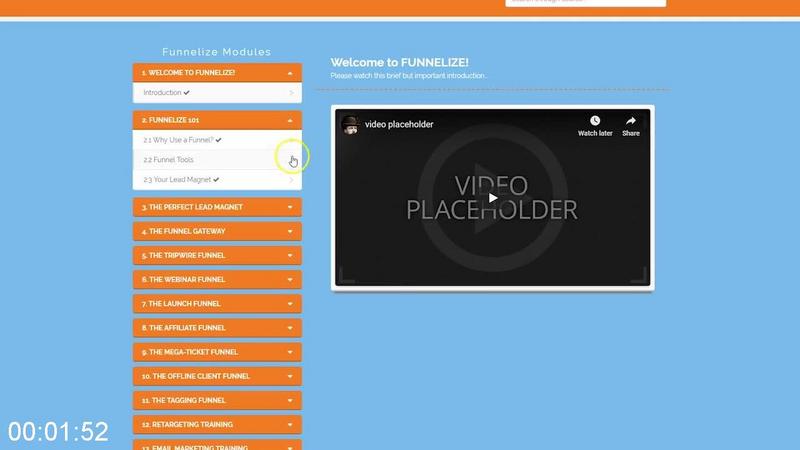This screenshot has width=800, height=450.
Task: Select module 5. The Tripwire Funnel
Action: pos(217,256)
